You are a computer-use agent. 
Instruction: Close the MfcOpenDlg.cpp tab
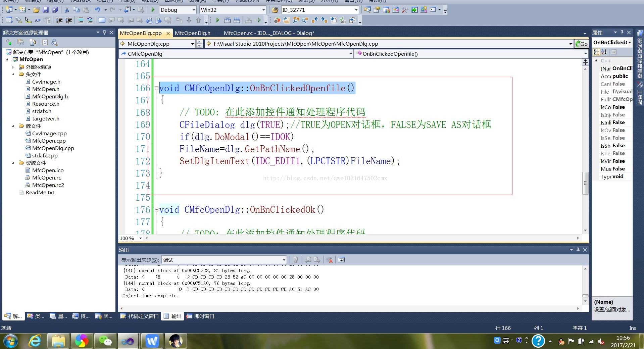(x=168, y=33)
